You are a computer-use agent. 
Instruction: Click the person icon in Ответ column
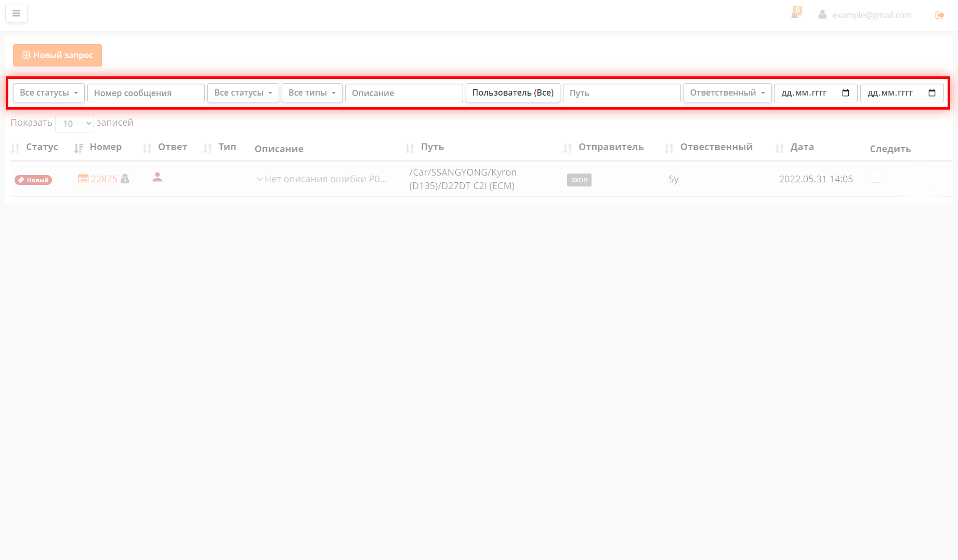tap(158, 178)
